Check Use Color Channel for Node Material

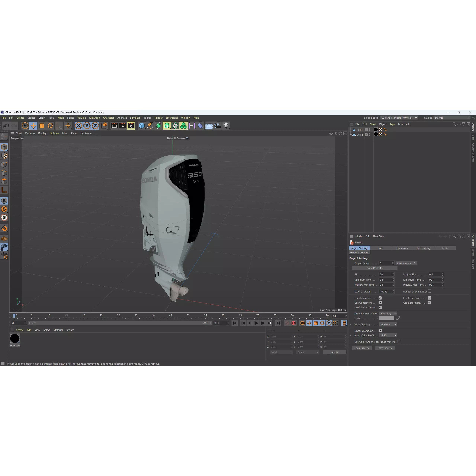(399, 342)
